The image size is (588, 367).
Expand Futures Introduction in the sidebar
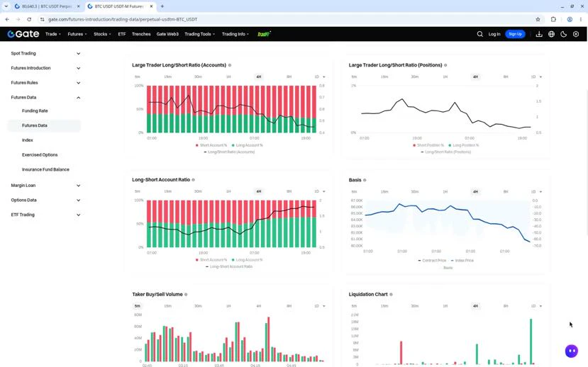pos(45,68)
